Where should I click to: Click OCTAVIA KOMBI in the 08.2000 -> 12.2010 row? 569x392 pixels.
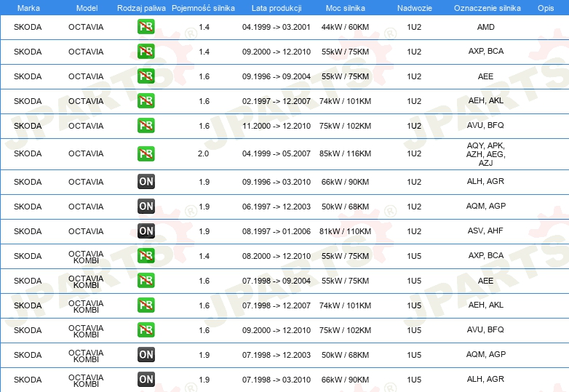click(x=86, y=257)
